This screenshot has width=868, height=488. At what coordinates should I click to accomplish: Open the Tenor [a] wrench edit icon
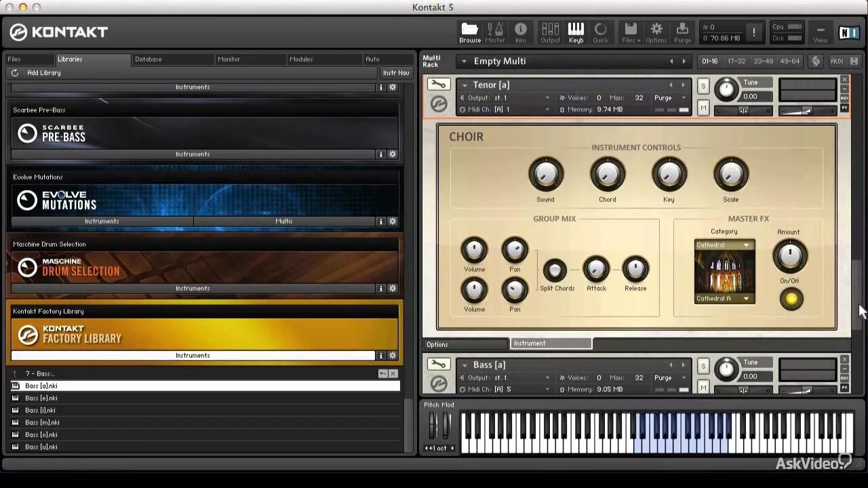click(438, 85)
